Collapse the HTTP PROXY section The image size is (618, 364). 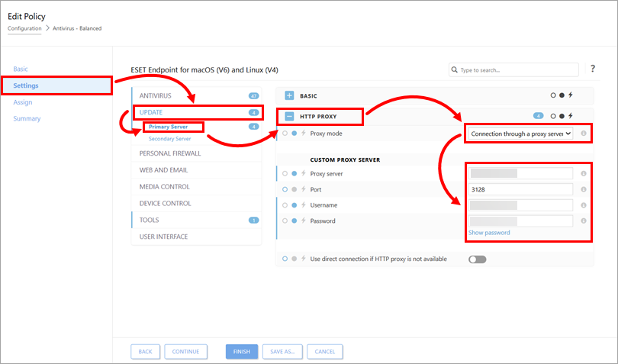[289, 116]
